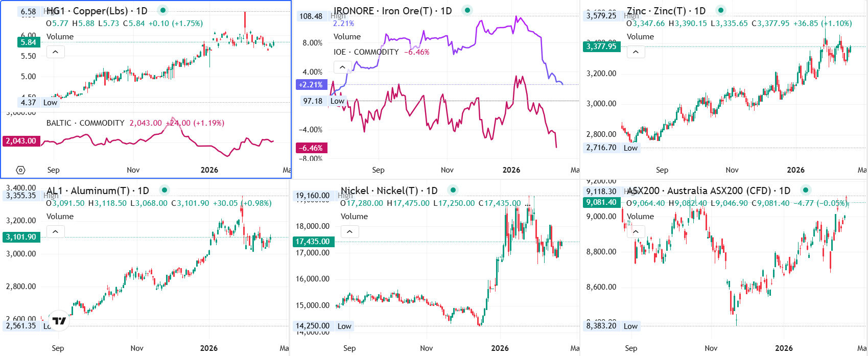The width and height of the screenshot is (868, 356).
Task: Click the Nickel current price label 17,435.00
Action: point(313,242)
